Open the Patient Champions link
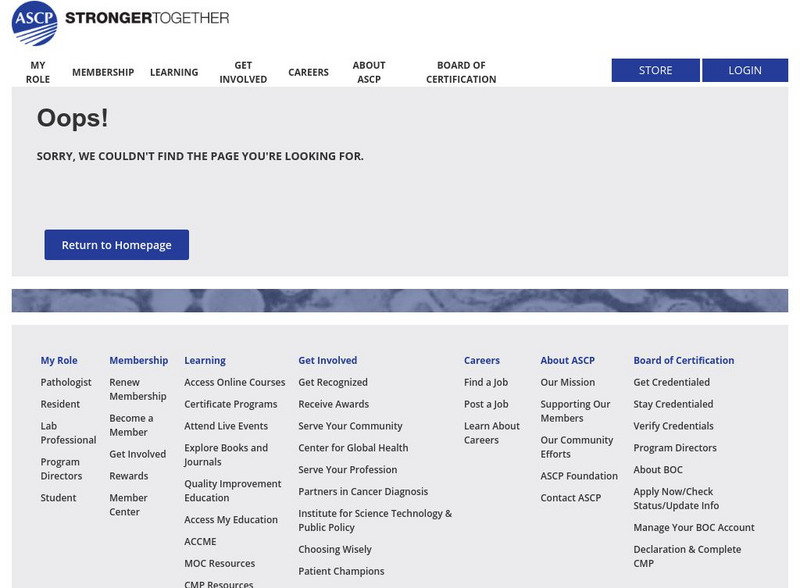Screen dimensions: 800x588 coord(341,572)
